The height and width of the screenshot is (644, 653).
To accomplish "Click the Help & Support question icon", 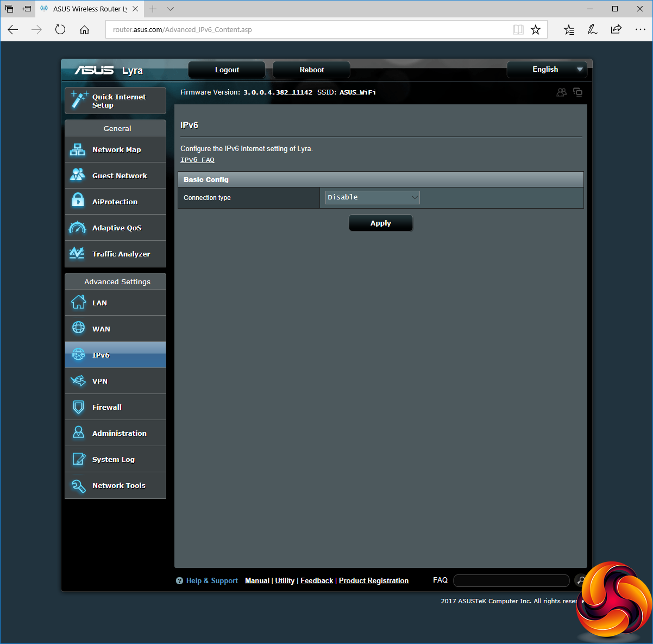I will (x=179, y=581).
